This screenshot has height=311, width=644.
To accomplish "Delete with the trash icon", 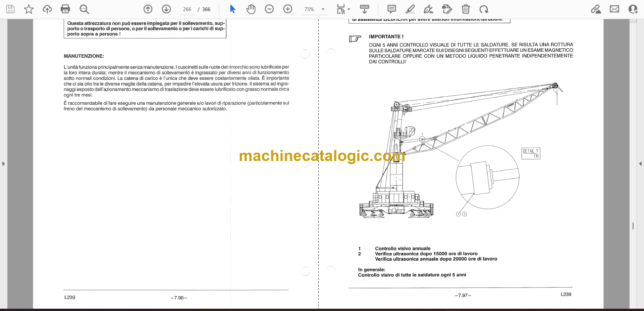I will coord(466,9).
